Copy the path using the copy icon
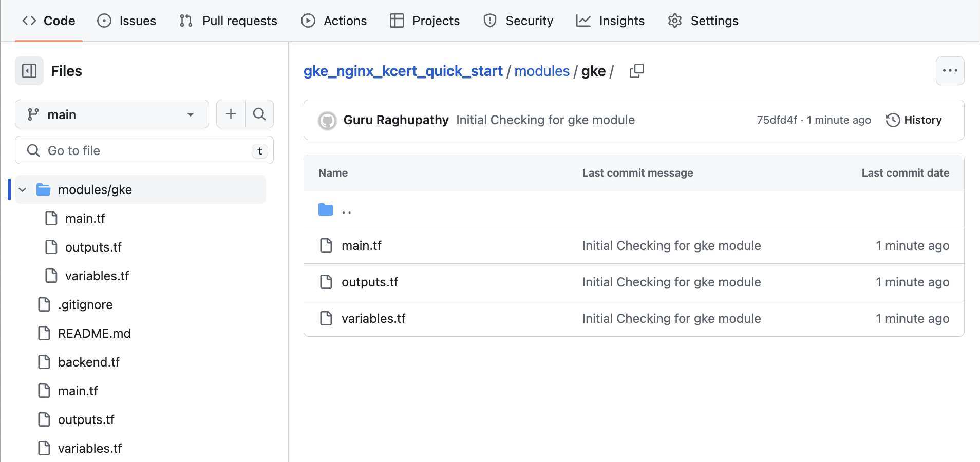The image size is (980, 462). (x=636, y=71)
